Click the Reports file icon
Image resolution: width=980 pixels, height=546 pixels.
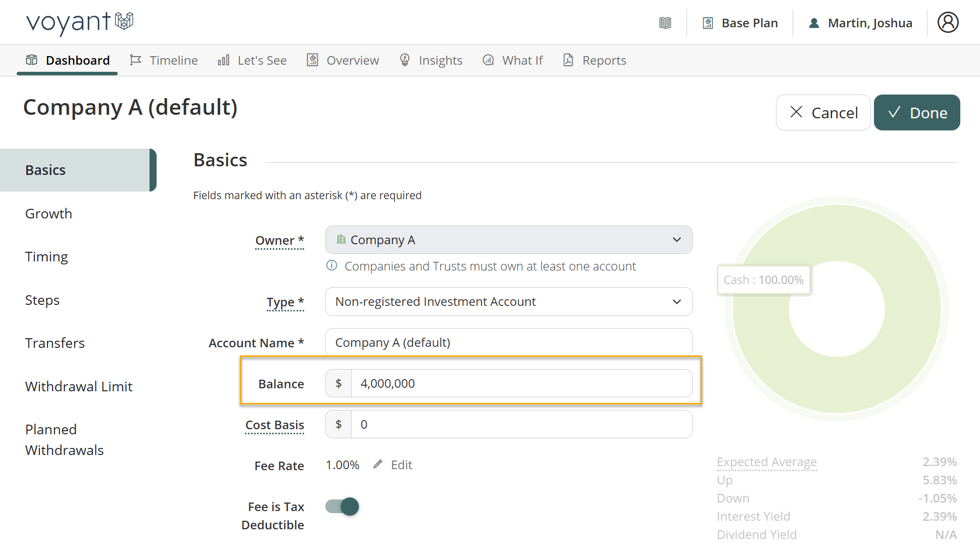tap(568, 60)
